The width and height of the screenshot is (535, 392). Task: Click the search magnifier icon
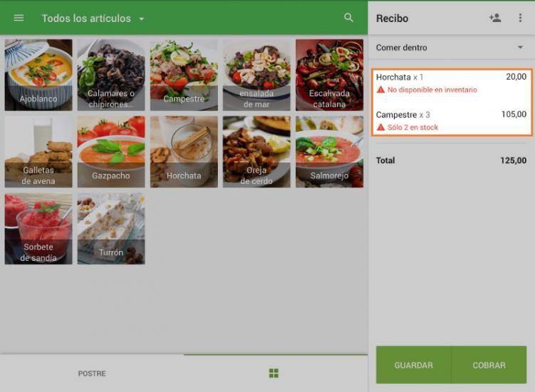(348, 18)
